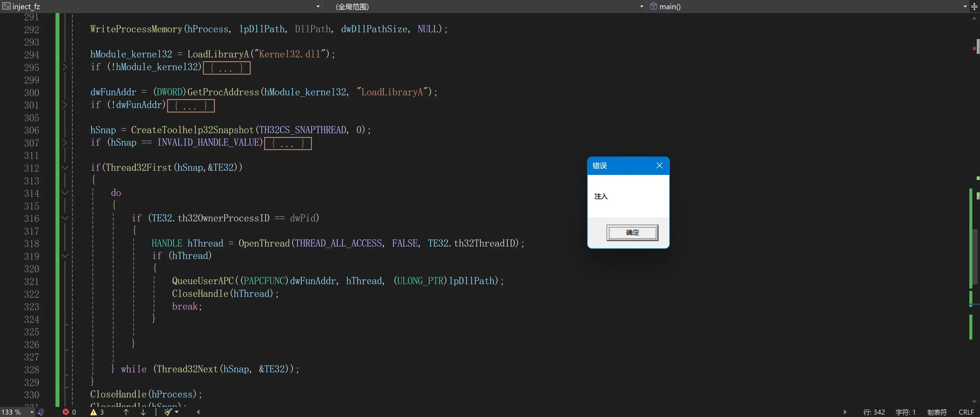Viewport: 980px width, 417px height.
Task: Go to the previous issue with the up arrow
Action: pyautogui.click(x=126, y=412)
